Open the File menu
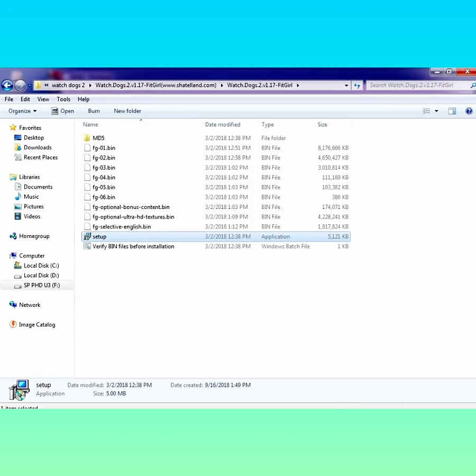The image size is (476, 476). click(x=9, y=99)
